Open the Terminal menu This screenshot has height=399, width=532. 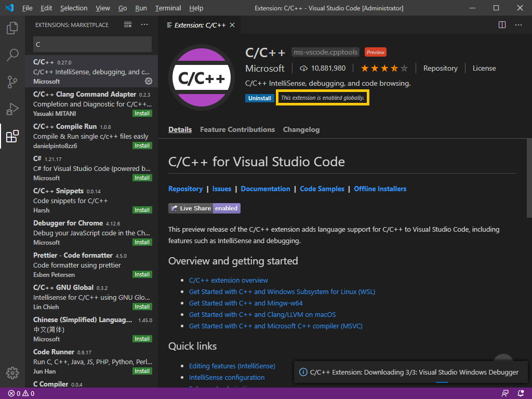coord(168,8)
